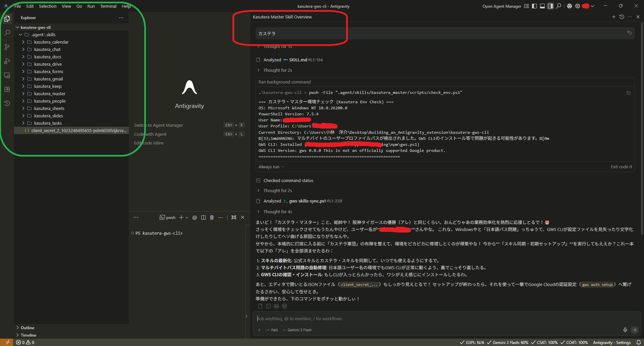
Task: Open past conversations history icon in agent panel
Action: (x=622, y=17)
